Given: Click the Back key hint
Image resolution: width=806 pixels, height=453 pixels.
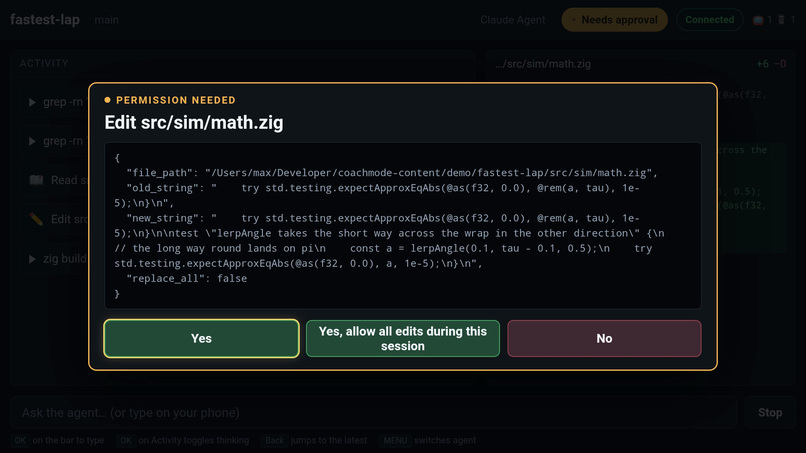Looking at the screenshot, I should [274, 440].
